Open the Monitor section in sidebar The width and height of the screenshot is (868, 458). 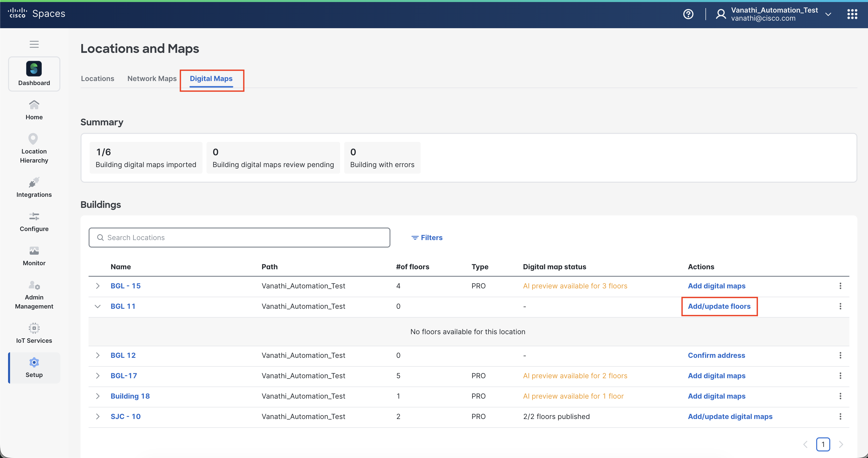coord(34,255)
